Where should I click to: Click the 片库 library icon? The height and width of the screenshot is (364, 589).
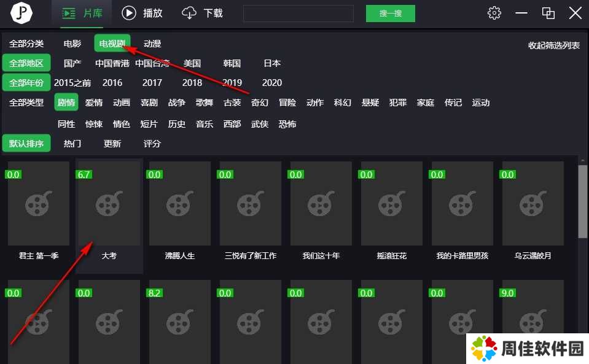tap(69, 13)
